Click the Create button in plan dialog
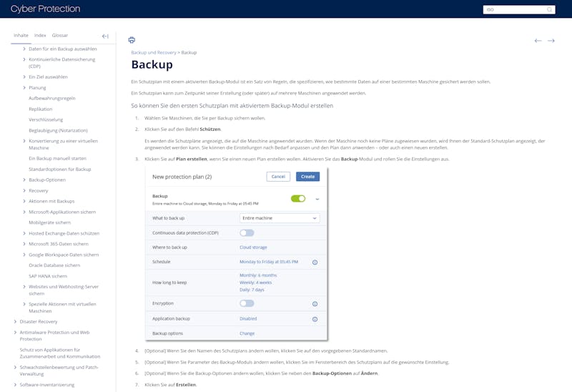The width and height of the screenshot is (572, 392). [x=308, y=177]
